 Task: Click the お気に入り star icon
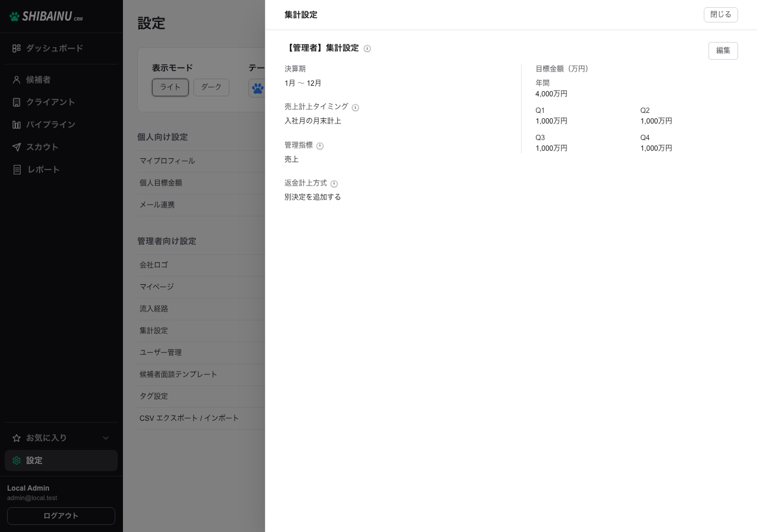point(17,438)
